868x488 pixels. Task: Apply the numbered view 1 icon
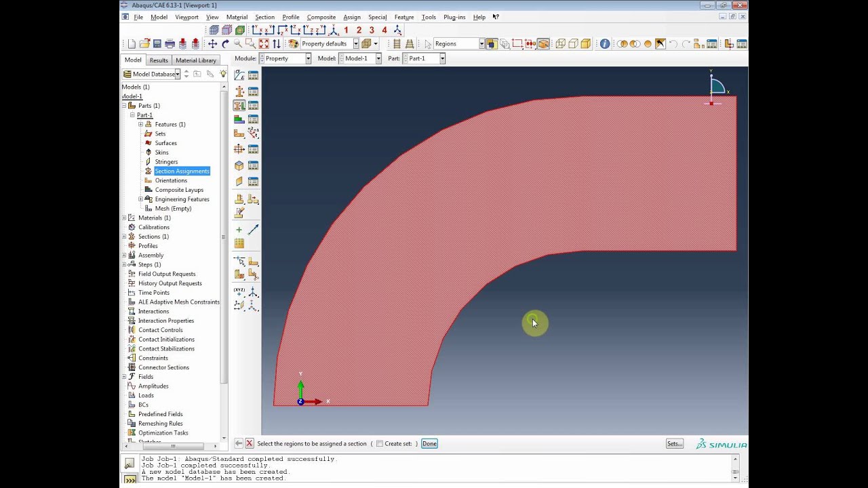[346, 30]
